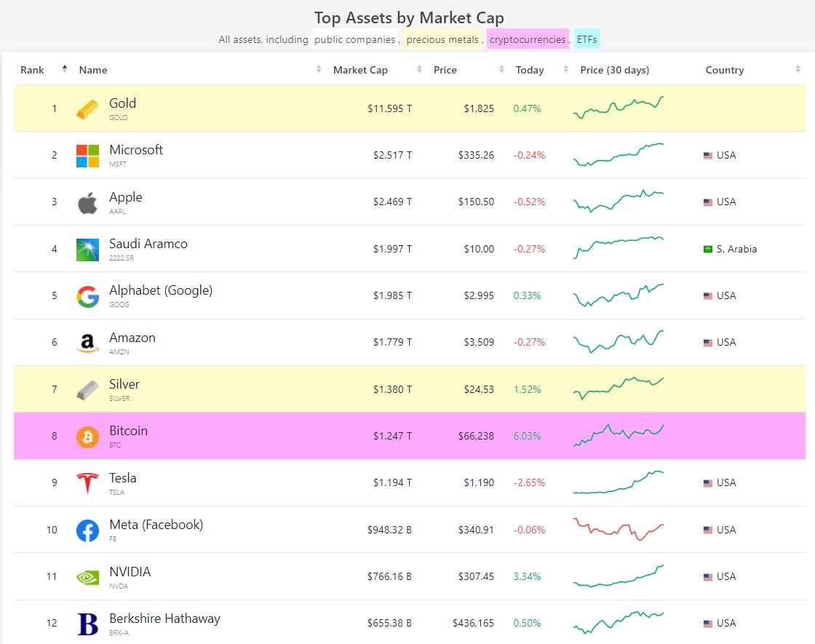Click the Tesla logo icon
The height and width of the screenshot is (644, 815).
click(87, 483)
